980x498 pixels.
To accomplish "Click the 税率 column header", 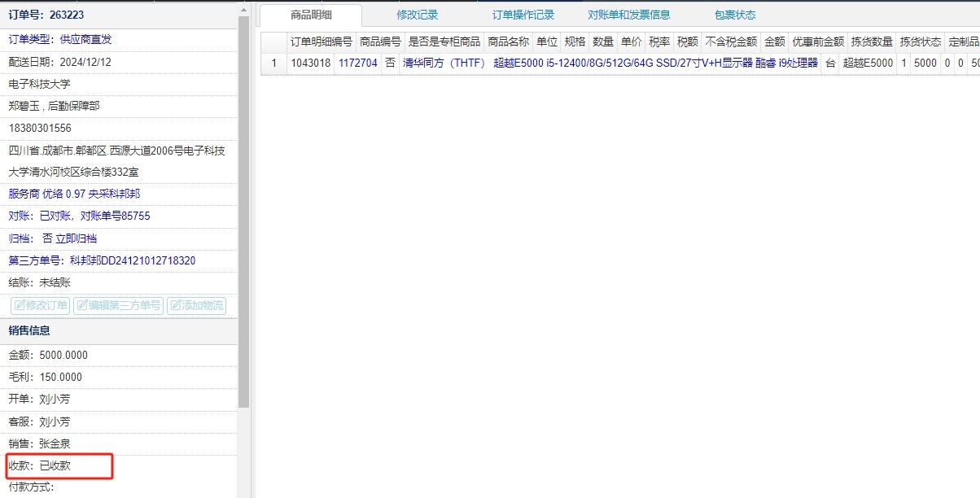I will (659, 41).
